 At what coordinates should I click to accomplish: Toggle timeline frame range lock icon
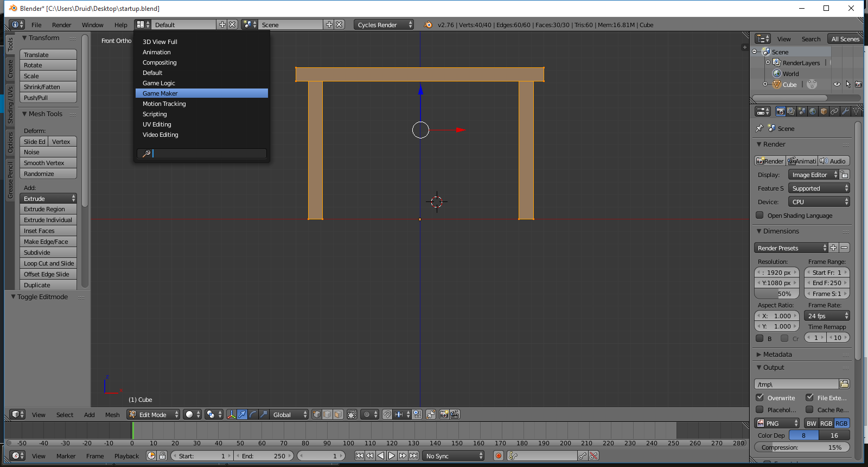162,456
